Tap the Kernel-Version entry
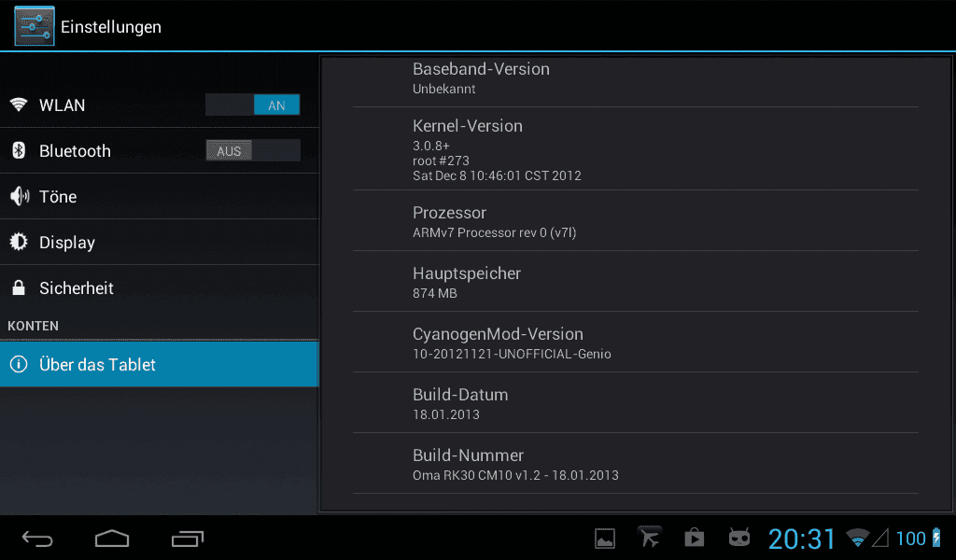The image size is (956, 560). click(x=635, y=148)
